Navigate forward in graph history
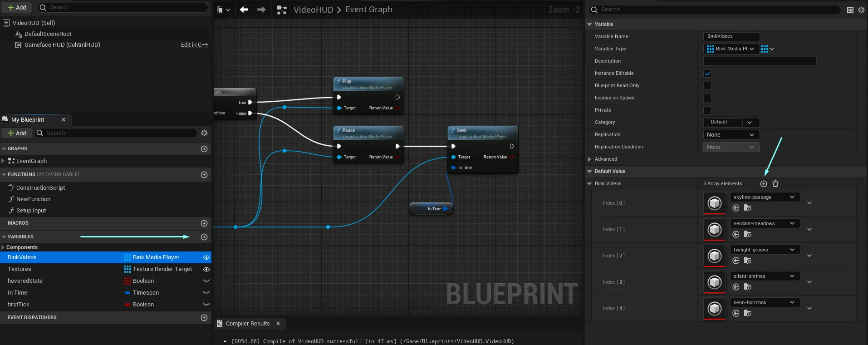 (x=261, y=10)
